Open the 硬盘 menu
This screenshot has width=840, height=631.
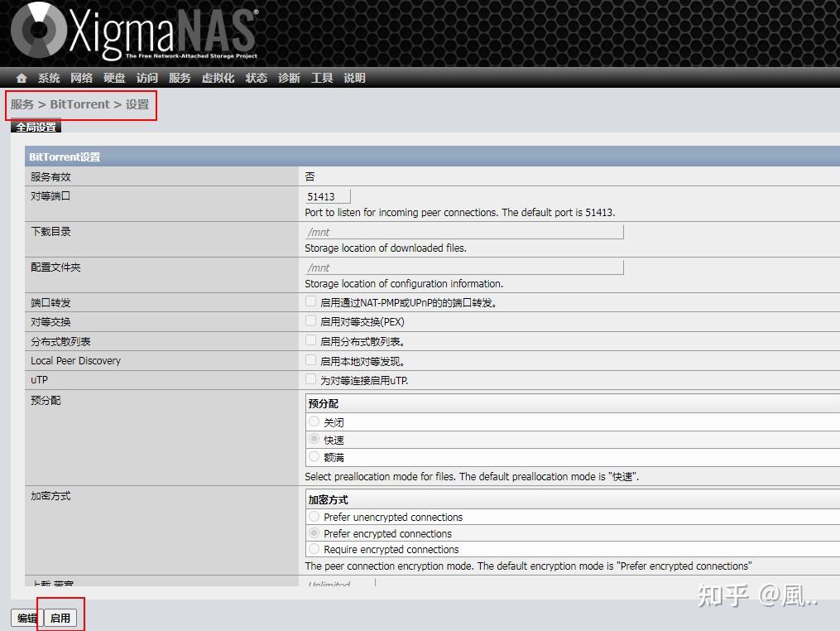pos(113,78)
